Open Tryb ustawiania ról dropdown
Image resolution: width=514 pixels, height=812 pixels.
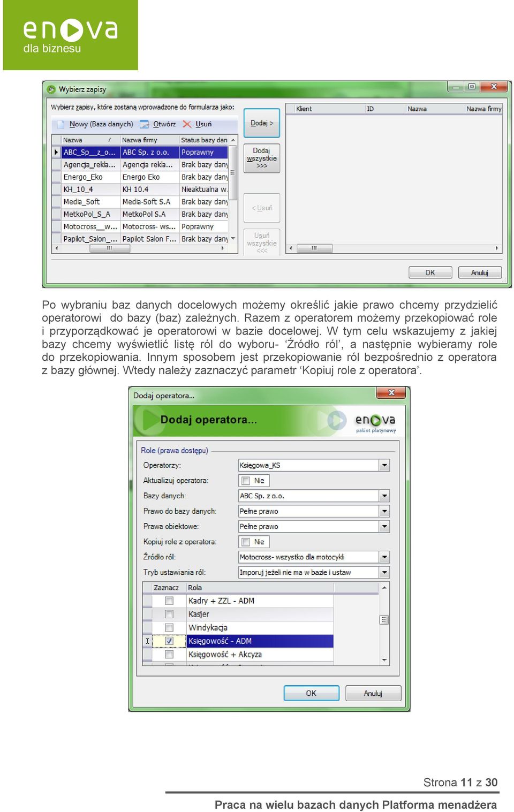pos(384,573)
